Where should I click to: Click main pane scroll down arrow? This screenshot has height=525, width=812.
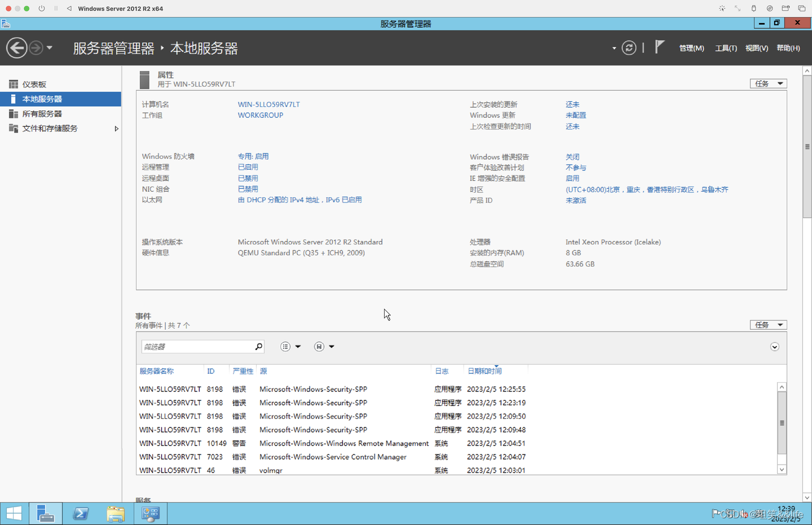pyautogui.click(x=807, y=498)
